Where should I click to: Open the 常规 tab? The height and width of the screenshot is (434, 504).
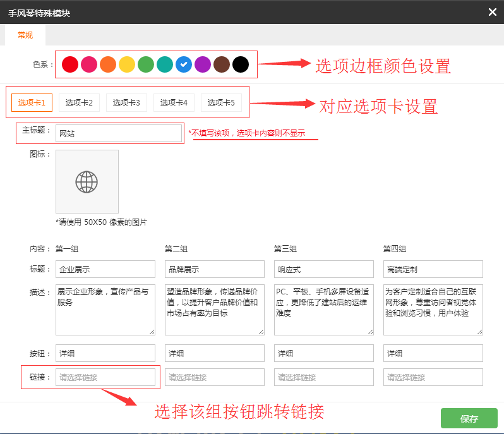25,35
